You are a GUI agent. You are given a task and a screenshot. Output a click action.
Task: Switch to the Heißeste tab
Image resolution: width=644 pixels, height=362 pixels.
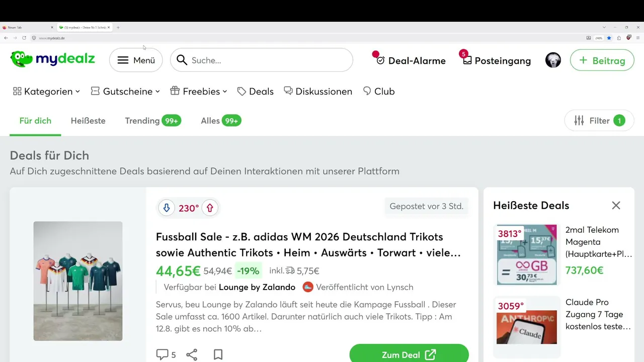point(88,121)
